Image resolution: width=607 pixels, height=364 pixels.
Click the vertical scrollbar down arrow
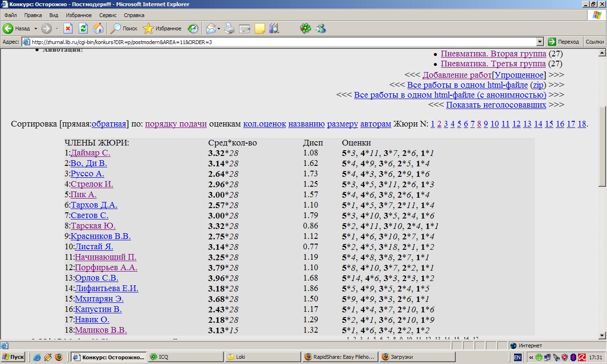(602, 335)
